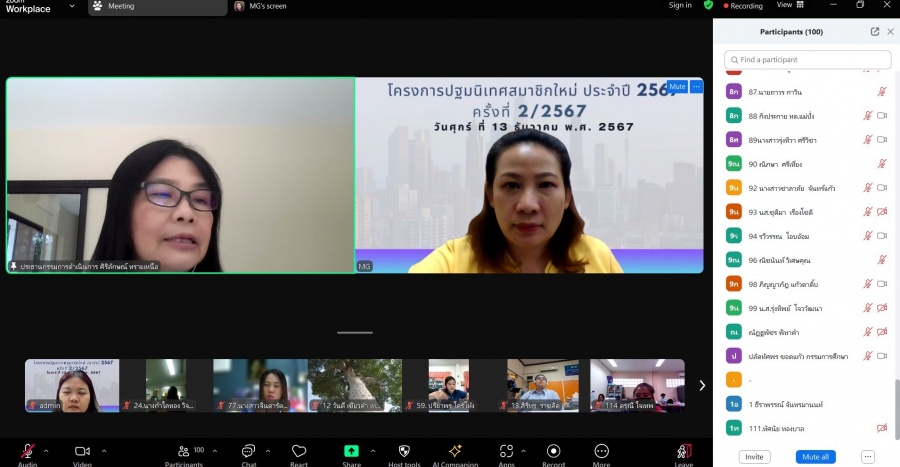This screenshot has height=467, width=900.
Task: Toggle the mic icon for participant 98
Action: (868, 284)
